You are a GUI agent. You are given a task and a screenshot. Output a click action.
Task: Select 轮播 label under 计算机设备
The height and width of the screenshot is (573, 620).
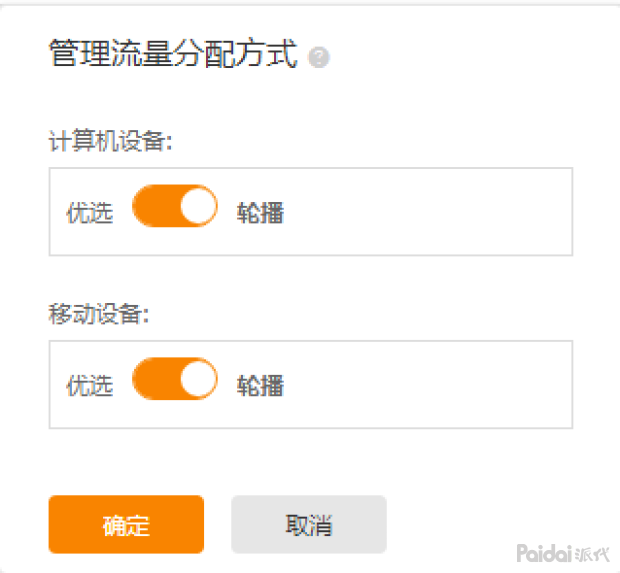[x=260, y=213]
